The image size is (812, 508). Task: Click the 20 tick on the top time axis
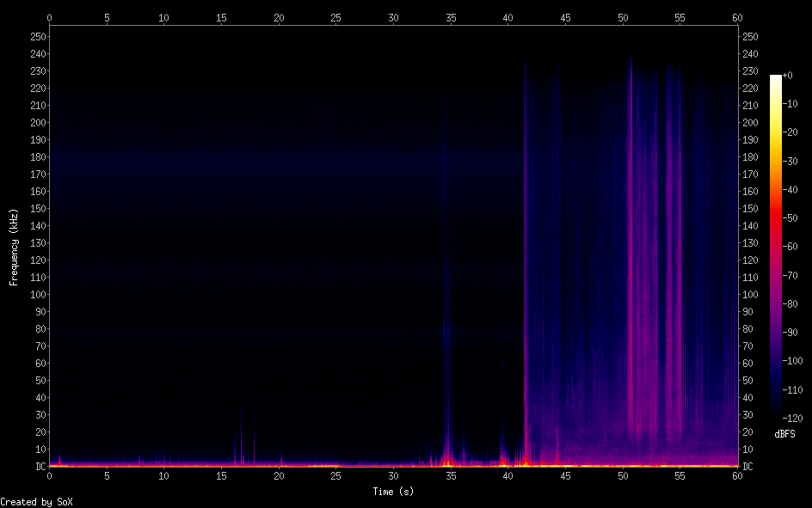click(279, 16)
